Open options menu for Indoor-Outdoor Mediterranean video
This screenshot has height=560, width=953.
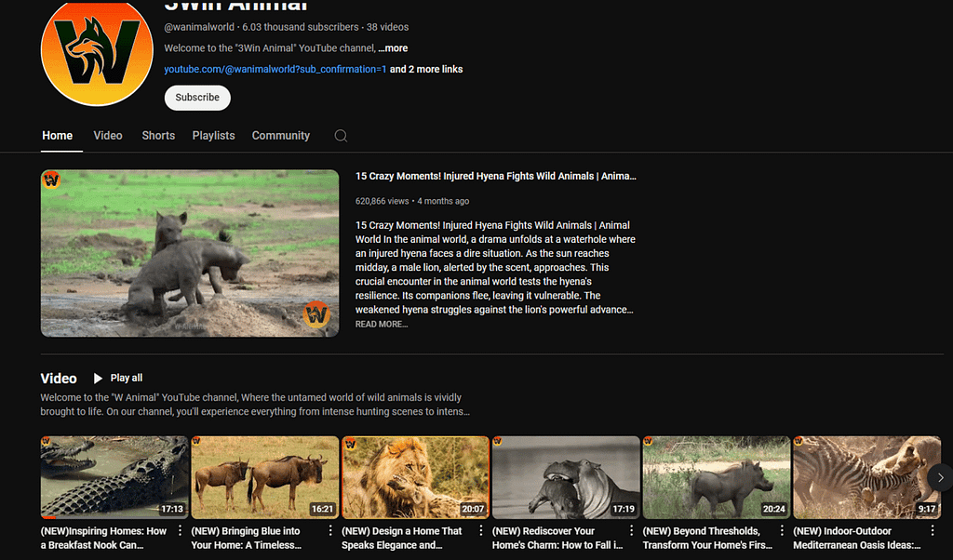point(933,531)
